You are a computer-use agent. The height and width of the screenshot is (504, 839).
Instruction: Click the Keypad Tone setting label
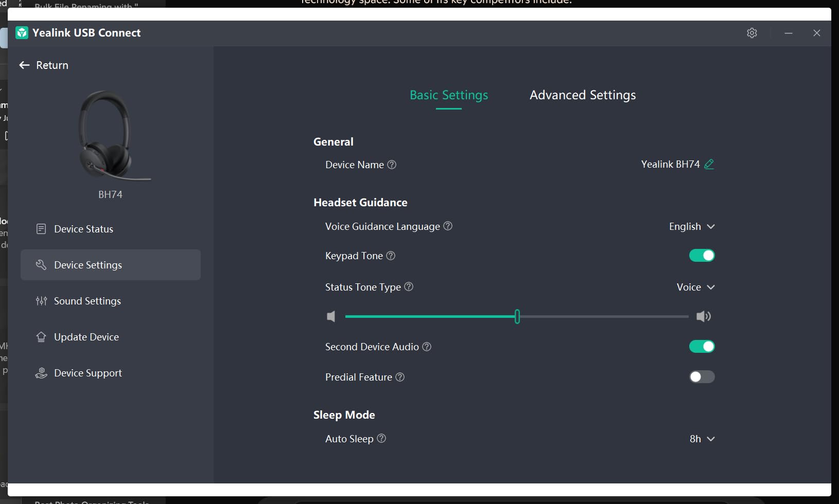click(354, 256)
